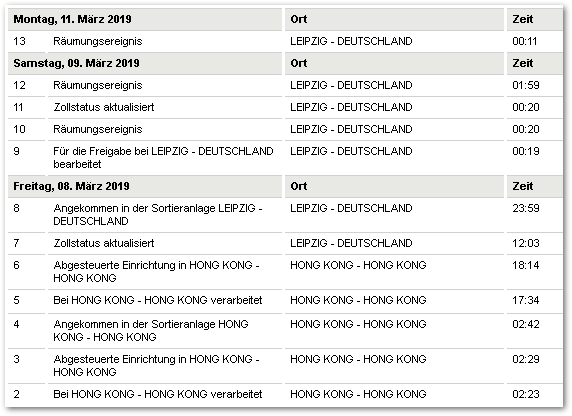The height and width of the screenshot is (416, 572).
Task: Select the HONG KONG location at 18:14
Action: click(x=358, y=265)
